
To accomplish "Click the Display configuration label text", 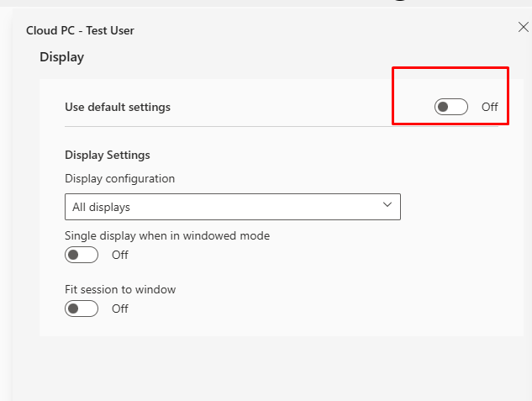I will click(120, 178).
